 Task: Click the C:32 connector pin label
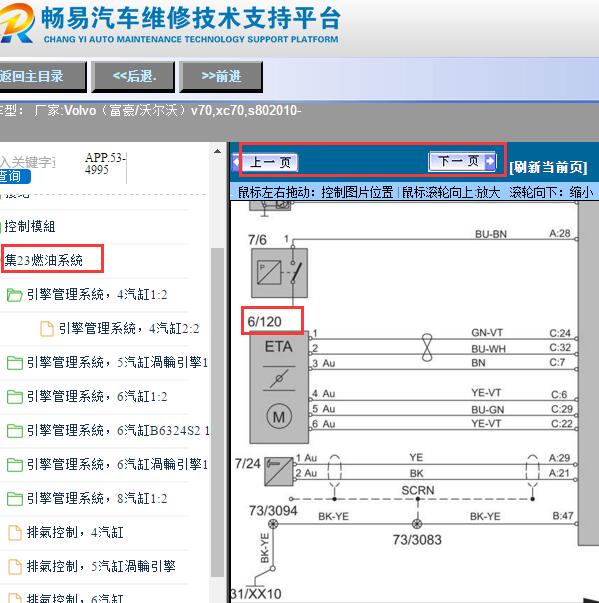pos(560,348)
